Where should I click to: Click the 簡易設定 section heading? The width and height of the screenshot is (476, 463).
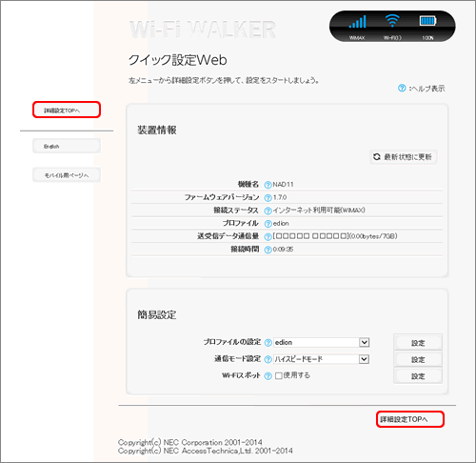click(157, 314)
